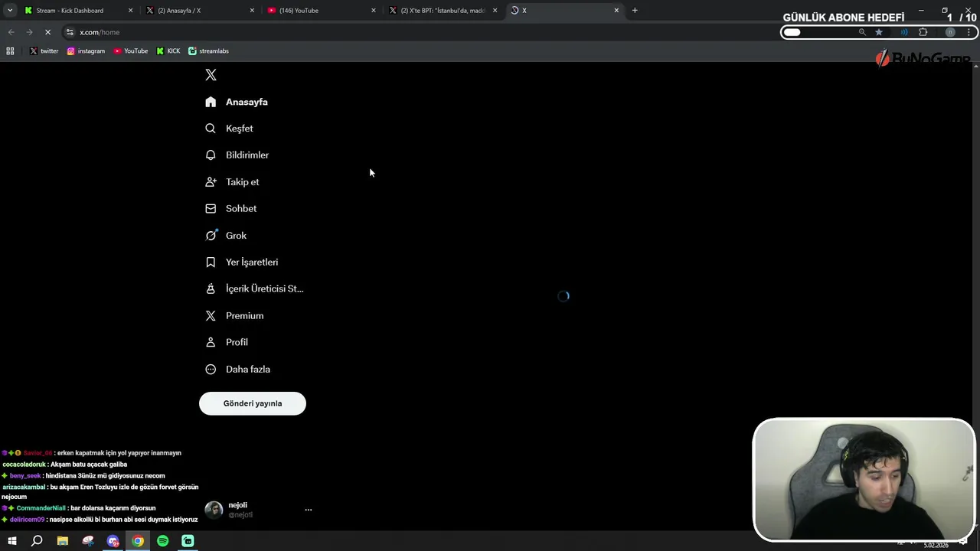Screen dimensions: 980x551
Task: Go forward in browser history
Action: pos(29,32)
